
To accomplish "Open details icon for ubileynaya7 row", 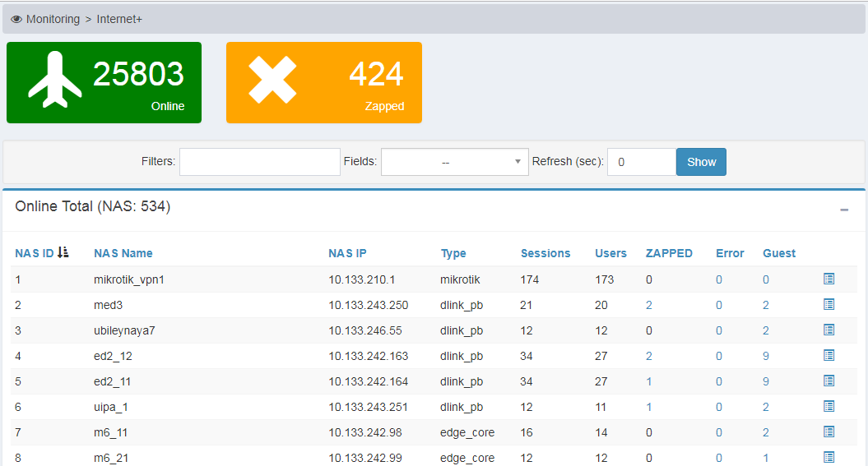I will pos(829,330).
